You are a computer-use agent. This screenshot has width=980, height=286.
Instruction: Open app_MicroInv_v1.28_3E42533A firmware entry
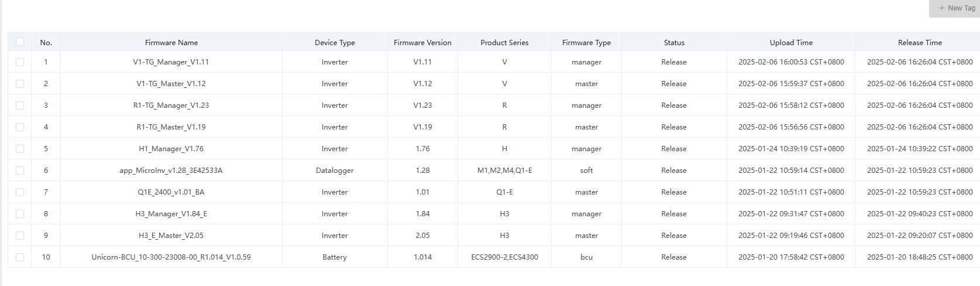pos(171,171)
